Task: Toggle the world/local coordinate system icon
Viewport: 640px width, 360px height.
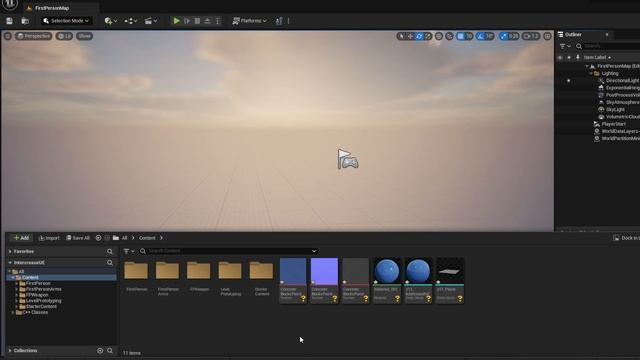Action: (439, 36)
